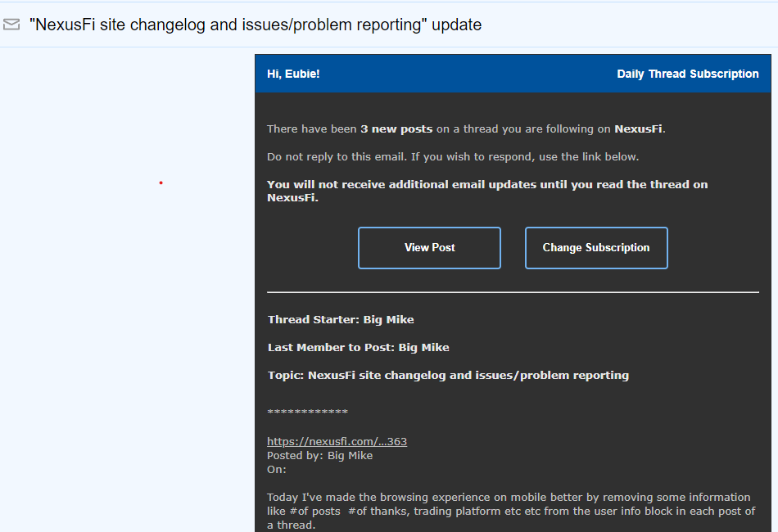The height and width of the screenshot is (532, 778).
Task: Click the 'Do not reply to this email' sentence
Action: [x=453, y=156]
